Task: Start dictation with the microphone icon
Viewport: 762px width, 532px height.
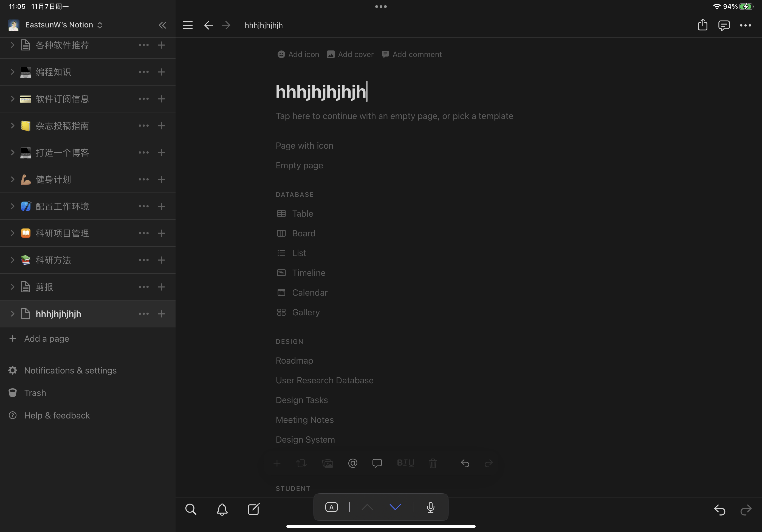Action: pos(430,507)
